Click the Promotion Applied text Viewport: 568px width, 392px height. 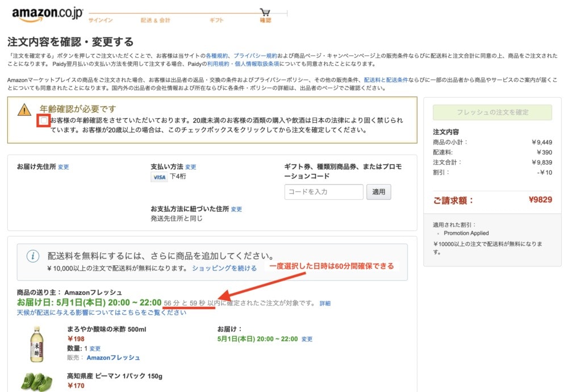[x=466, y=233]
